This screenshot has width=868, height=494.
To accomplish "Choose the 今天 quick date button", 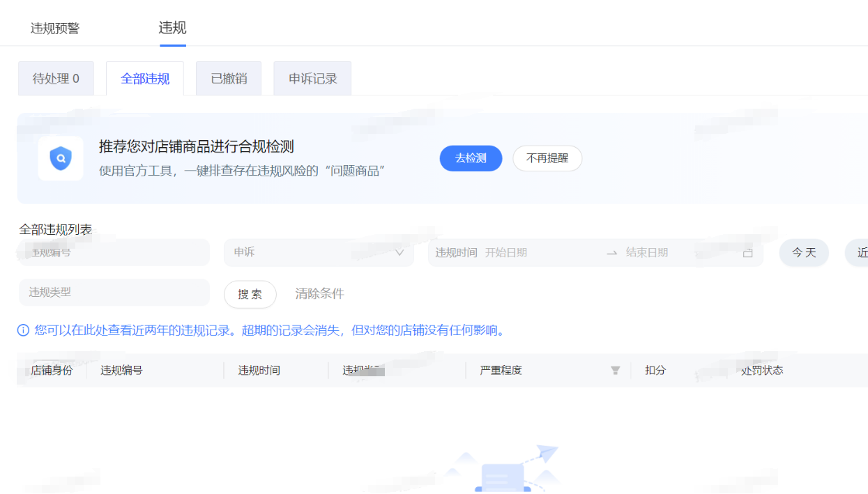I will [803, 253].
